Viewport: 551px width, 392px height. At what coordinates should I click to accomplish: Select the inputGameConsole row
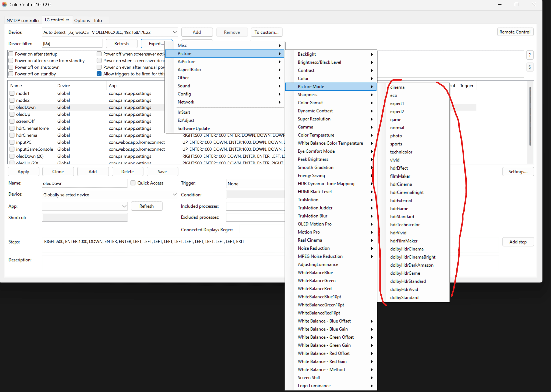tap(147, 149)
